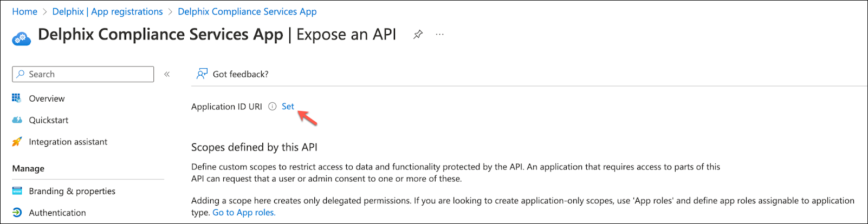The width and height of the screenshot is (868, 224).
Task: Open the Quickstart menu item
Action: [x=49, y=120]
